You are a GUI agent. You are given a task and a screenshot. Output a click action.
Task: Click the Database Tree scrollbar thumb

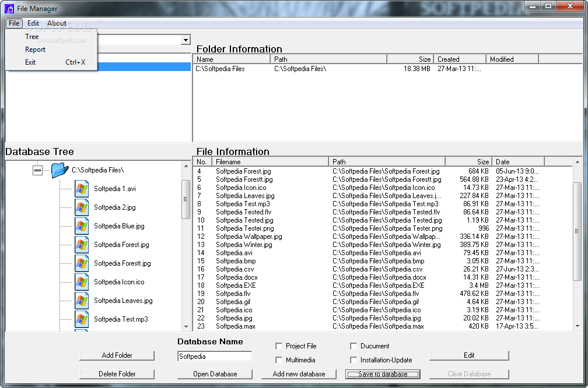click(186, 199)
